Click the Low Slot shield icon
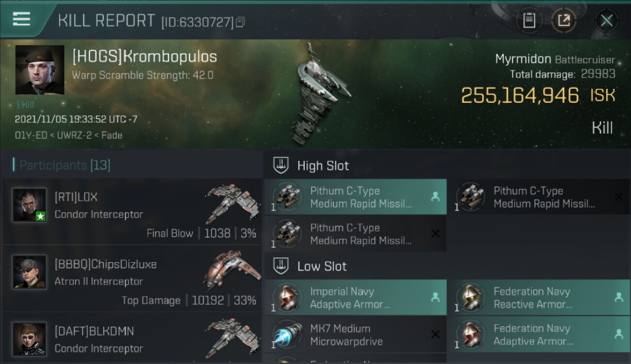The height and width of the screenshot is (364, 631). click(x=282, y=266)
